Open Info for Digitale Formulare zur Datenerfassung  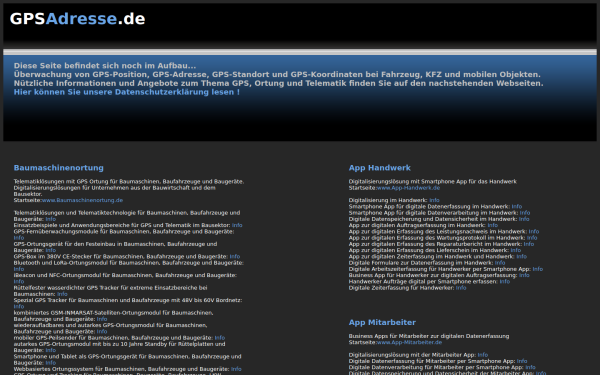pyautogui.click(x=500, y=263)
